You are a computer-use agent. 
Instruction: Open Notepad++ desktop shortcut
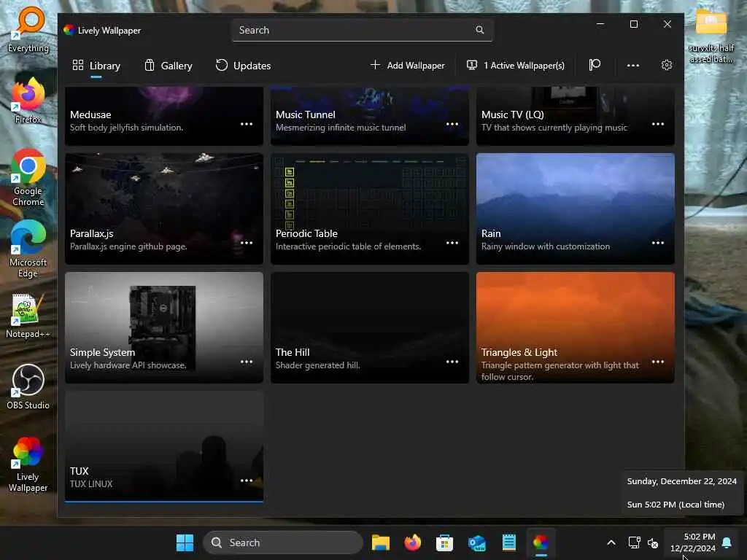coord(28,315)
